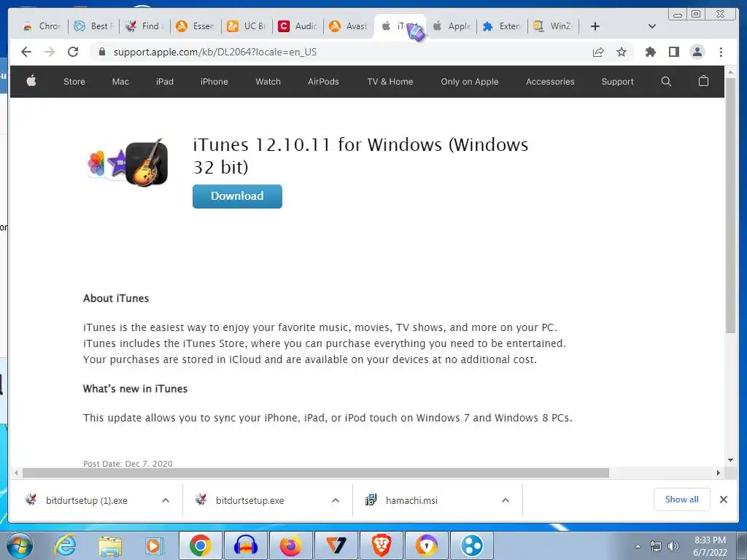Switch to the Find tab
The image size is (747, 560).
[x=144, y=26]
